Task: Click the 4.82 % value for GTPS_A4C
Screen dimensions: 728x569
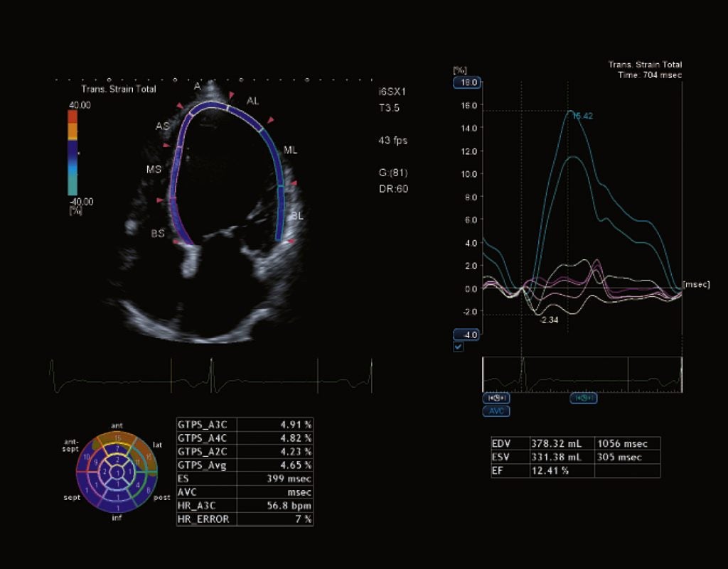Action: [296, 438]
